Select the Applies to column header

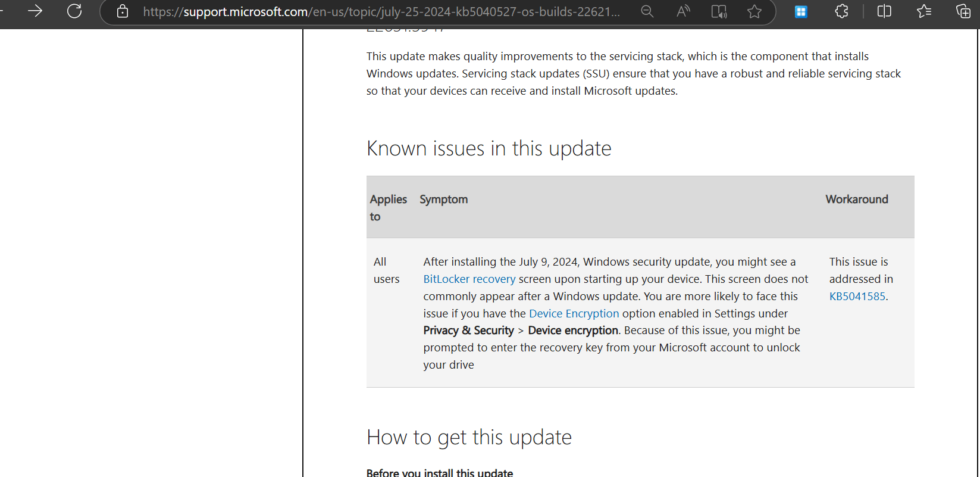(x=389, y=208)
